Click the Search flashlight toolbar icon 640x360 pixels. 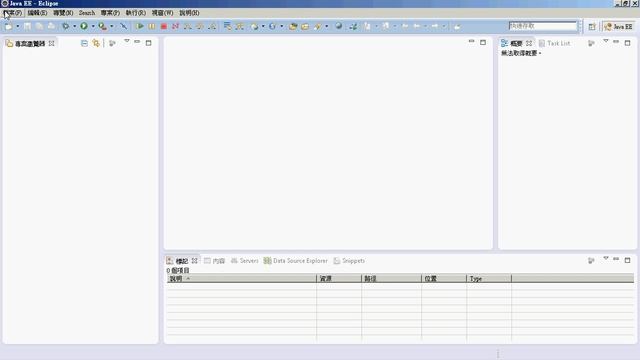click(318, 27)
